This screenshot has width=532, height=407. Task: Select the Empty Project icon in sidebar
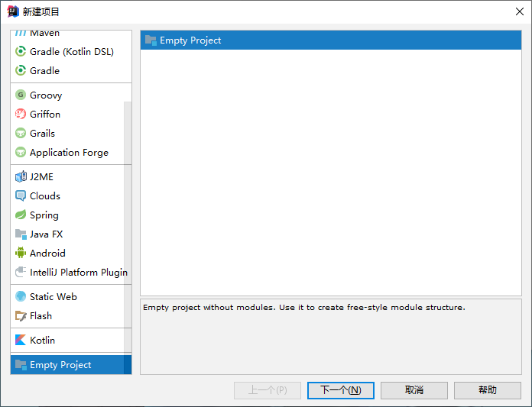pyautogui.click(x=21, y=365)
